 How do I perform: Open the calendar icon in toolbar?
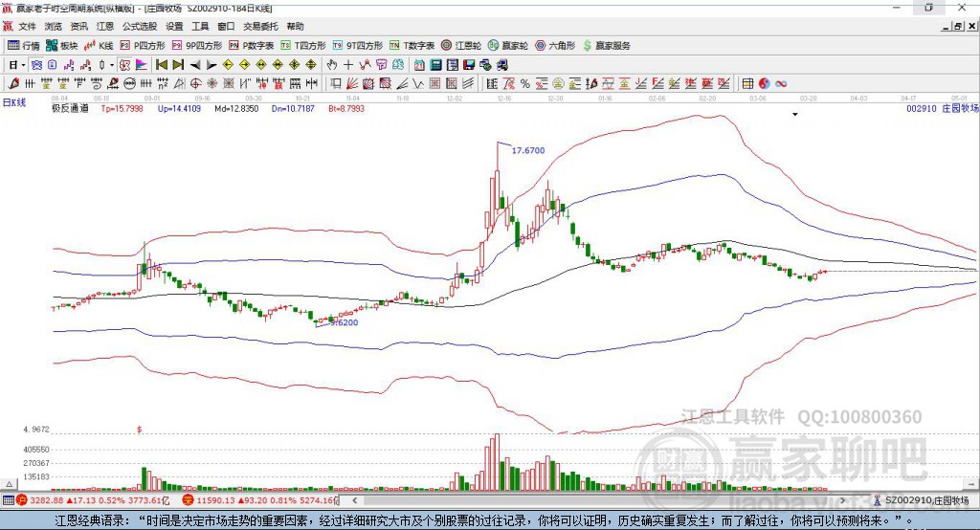pyautogui.click(x=419, y=65)
